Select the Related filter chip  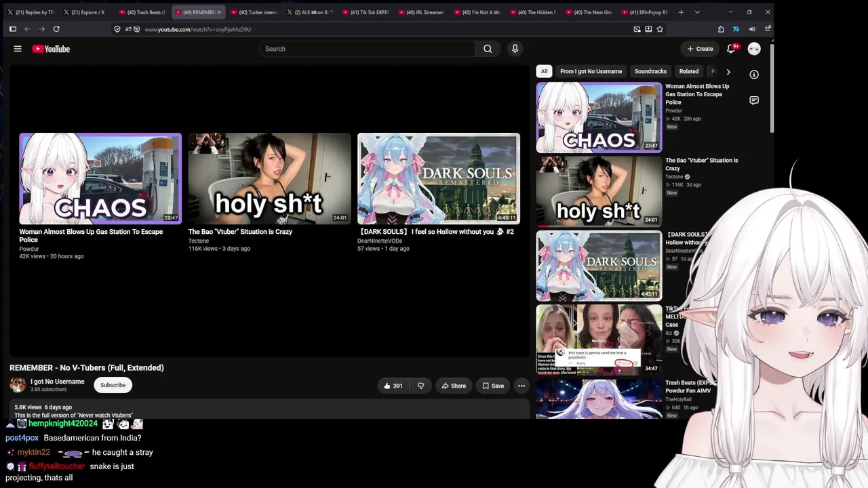pos(689,71)
